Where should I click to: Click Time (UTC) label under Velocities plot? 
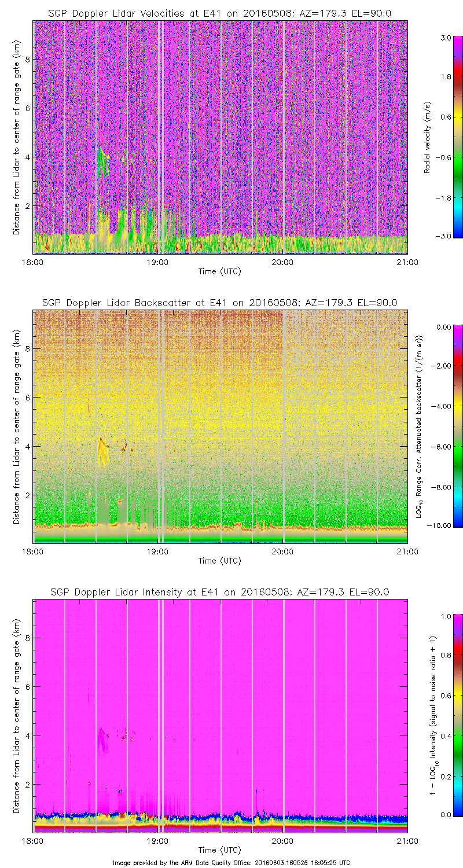click(220, 271)
